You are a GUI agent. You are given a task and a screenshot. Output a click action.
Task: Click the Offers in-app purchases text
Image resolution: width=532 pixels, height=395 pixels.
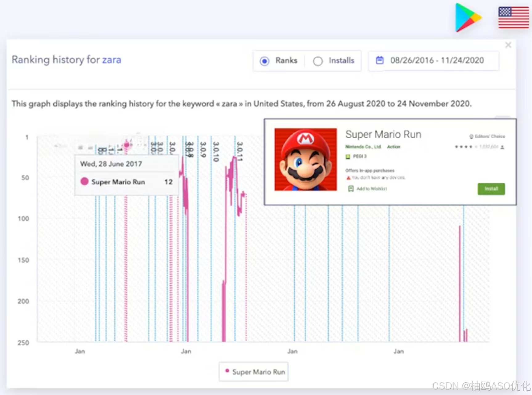pos(370,170)
